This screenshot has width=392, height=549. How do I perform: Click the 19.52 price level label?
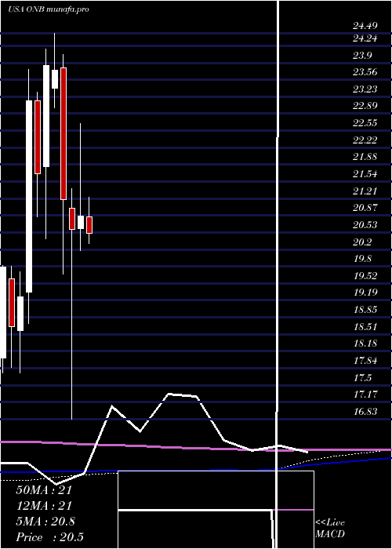tap(365, 275)
